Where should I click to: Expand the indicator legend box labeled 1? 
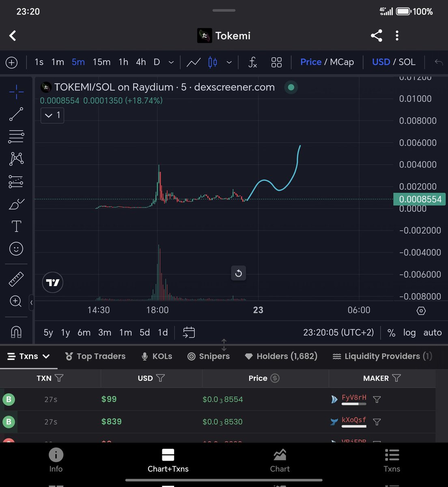[x=52, y=115]
